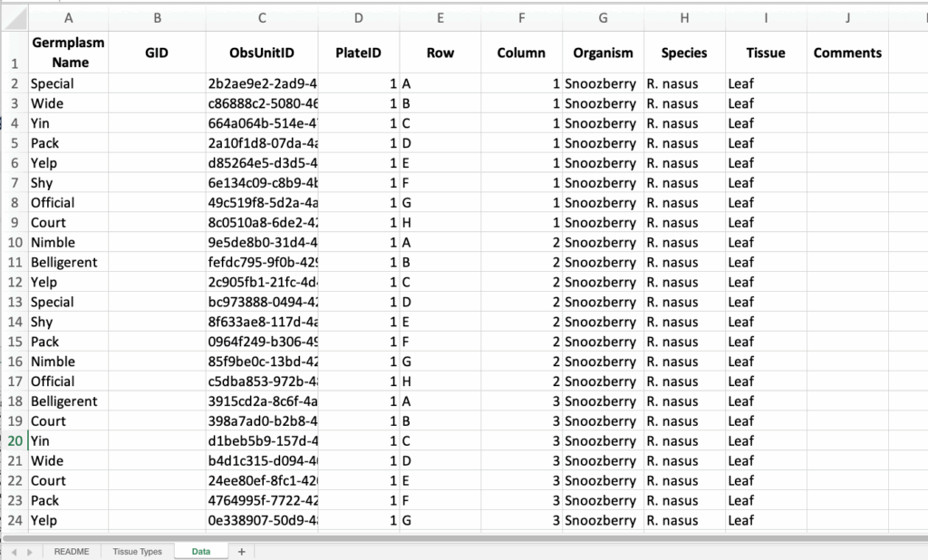Click the Germplasm Name header cell
The width and height of the screenshot is (928, 560).
[69, 53]
